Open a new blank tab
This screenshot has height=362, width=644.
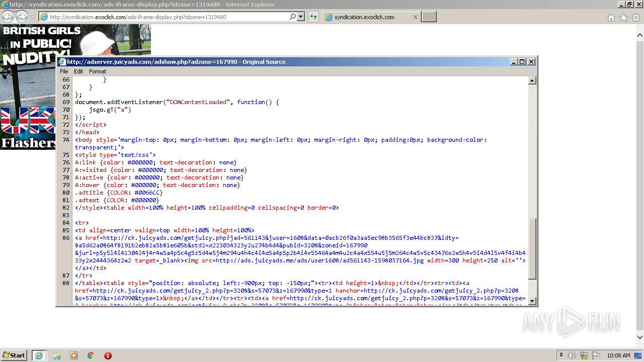click(x=429, y=17)
